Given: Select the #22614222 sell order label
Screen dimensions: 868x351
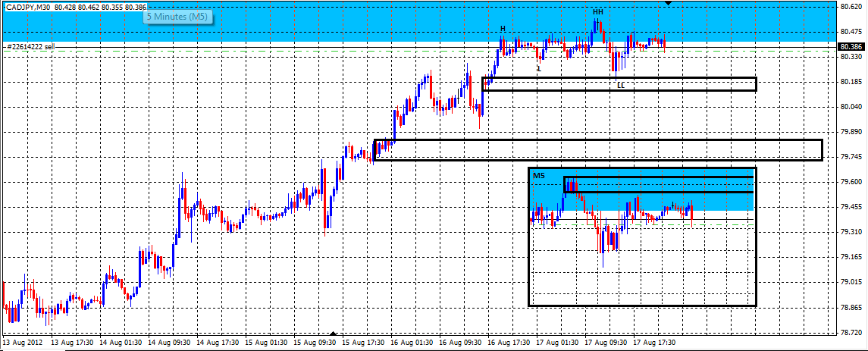Looking at the screenshot, I should click(30, 47).
